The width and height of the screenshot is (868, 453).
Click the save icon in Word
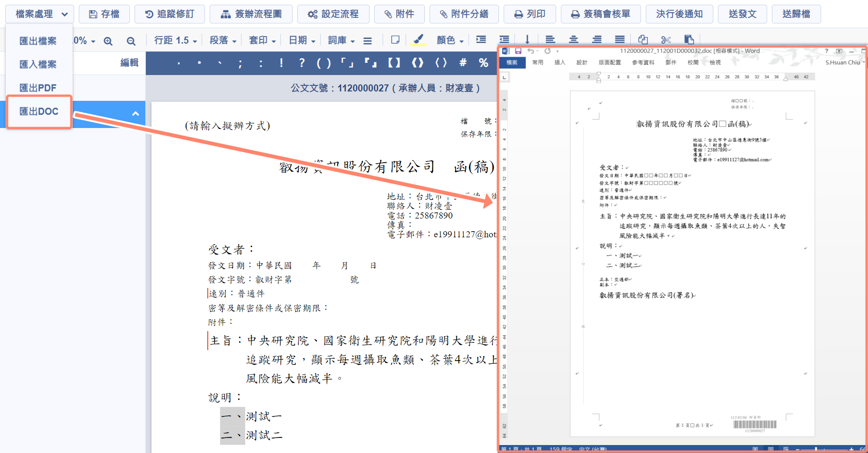(x=518, y=51)
